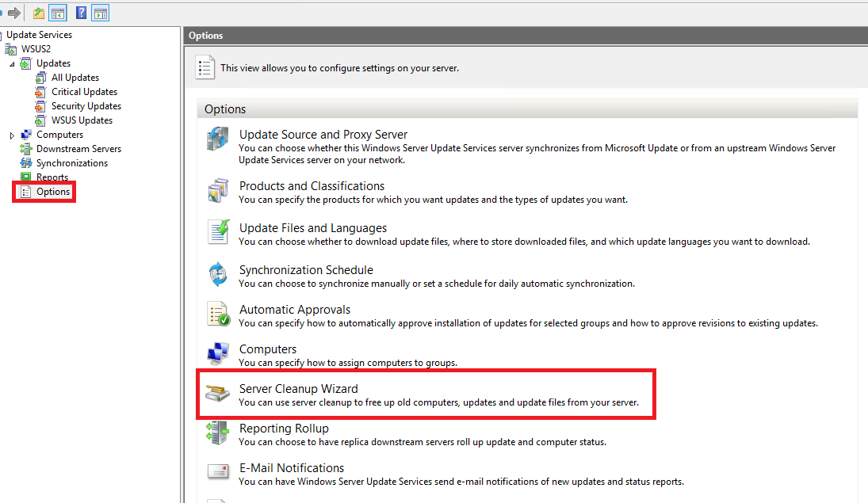The height and width of the screenshot is (503, 868).
Task: Select Update Services root node
Action: pyautogui.click(x=40, y=35)
